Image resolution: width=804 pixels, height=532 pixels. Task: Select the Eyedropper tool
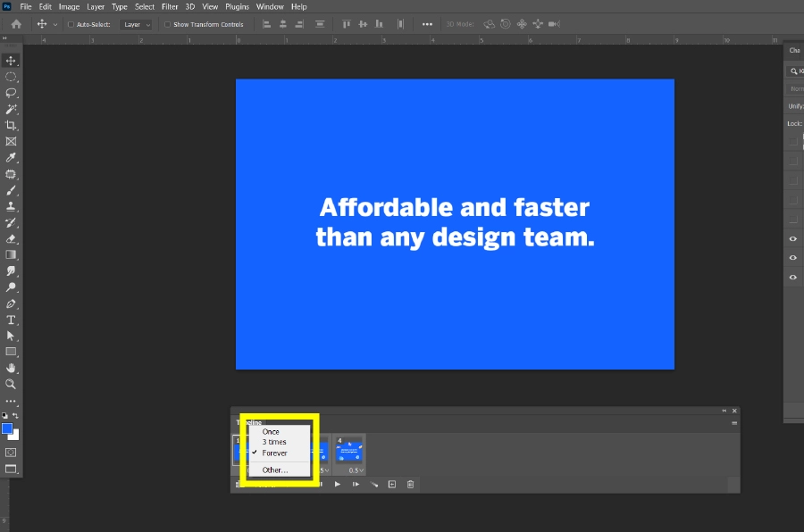pos(12,156)
